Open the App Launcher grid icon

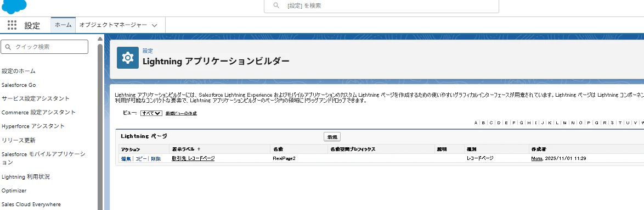[12, 25]
